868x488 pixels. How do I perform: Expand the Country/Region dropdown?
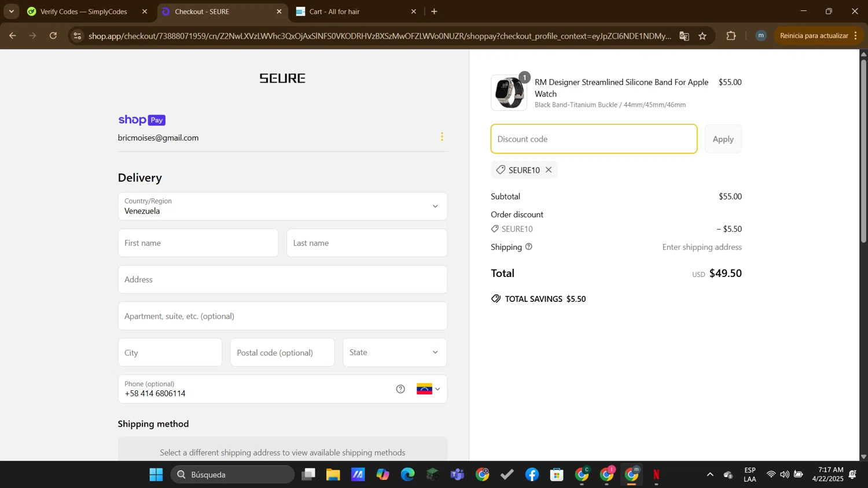(282, 206)
